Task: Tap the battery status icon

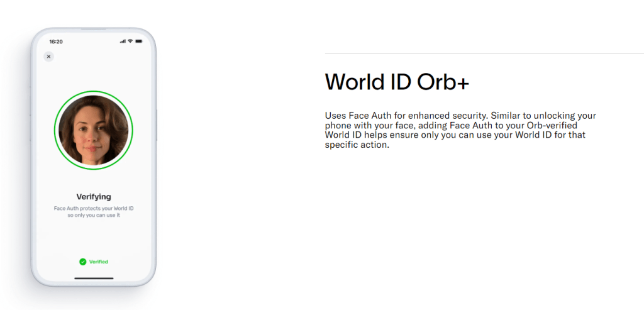Action: click(x=138, y=42)
